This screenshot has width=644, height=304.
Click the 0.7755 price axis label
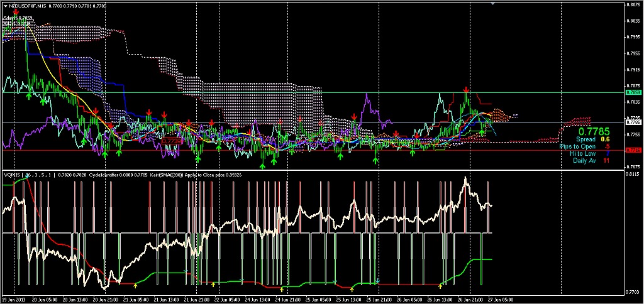[x=633, y=134]
